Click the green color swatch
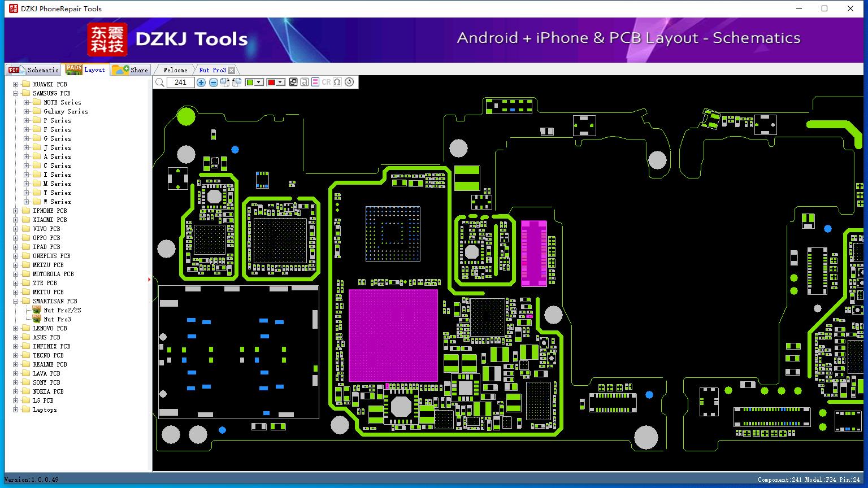Viewport: 868px width, 488px height. tap(250, 82)
